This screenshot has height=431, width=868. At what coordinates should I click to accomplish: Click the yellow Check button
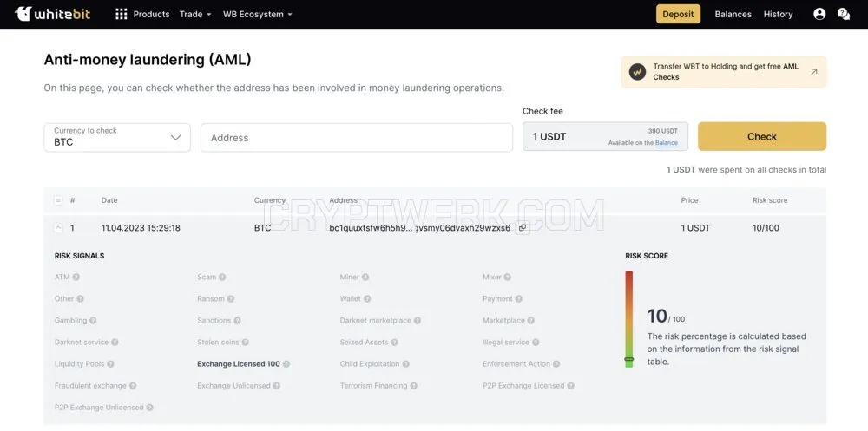pos(762,137)
